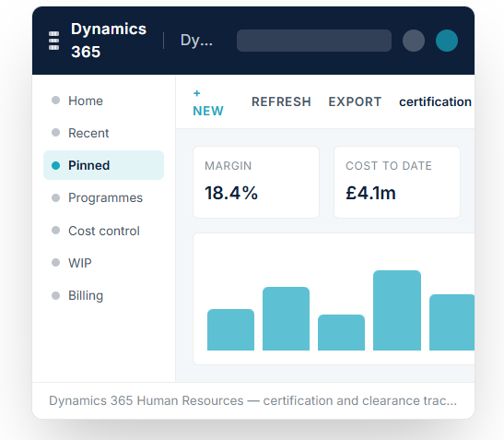Navigate to Cost control
Screen dimensions: 504x440
(103, 231)
